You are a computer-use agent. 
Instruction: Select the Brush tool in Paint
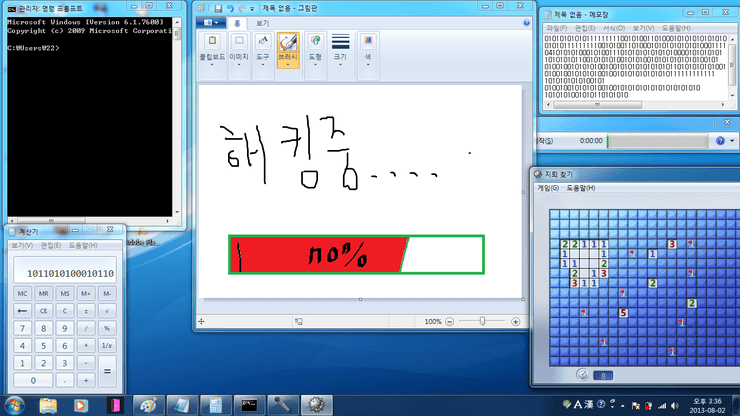coord(287,48)
